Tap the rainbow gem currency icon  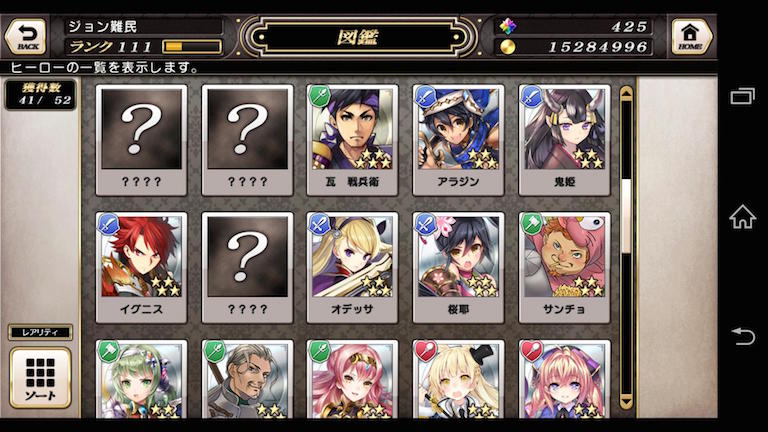coord(508,26)
